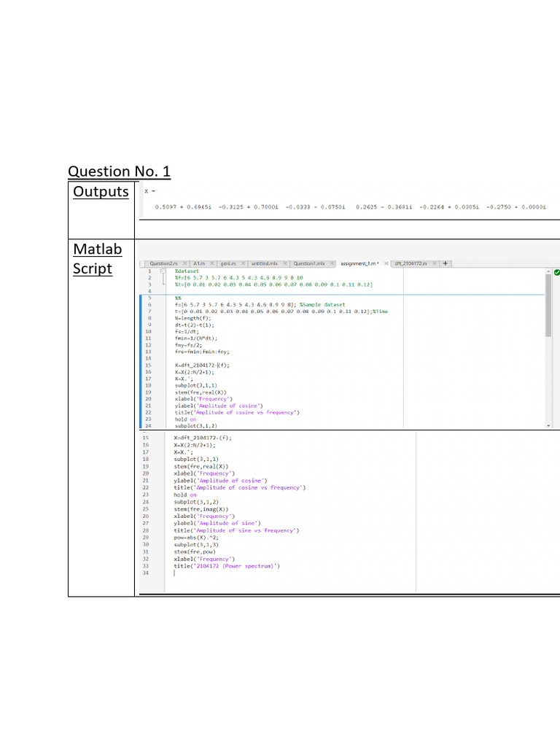Click title '2104172 (Power spectrum)' line
The height and width of the screenshot is (747, 560).
click(227, 566)
